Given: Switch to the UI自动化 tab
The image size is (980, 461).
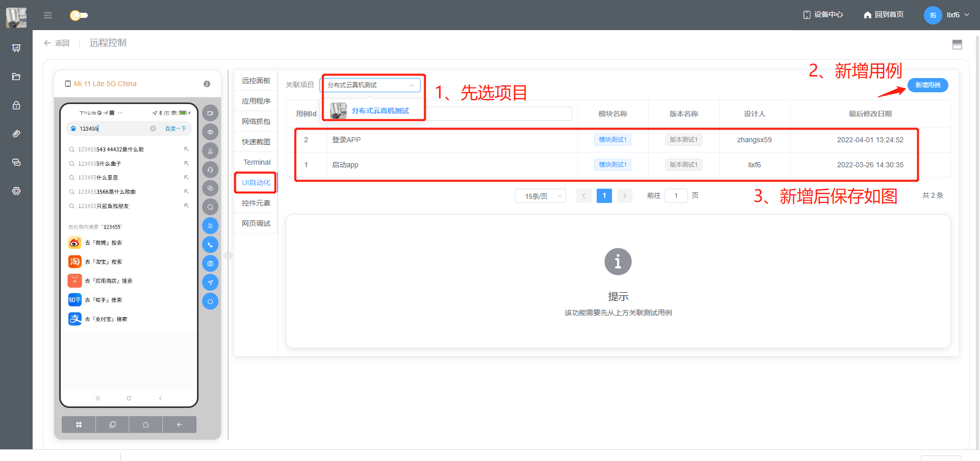Looking at the screenshot, I should [256, 183].
